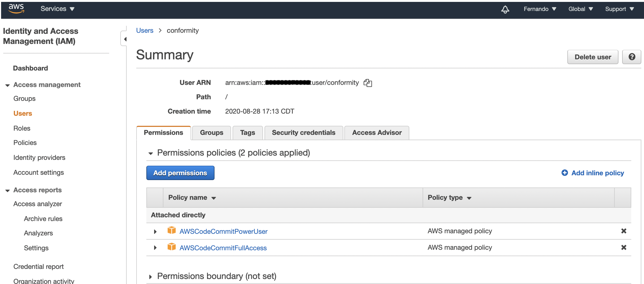Select Users in the sidebar
The image size is (644, 284).
23,113
